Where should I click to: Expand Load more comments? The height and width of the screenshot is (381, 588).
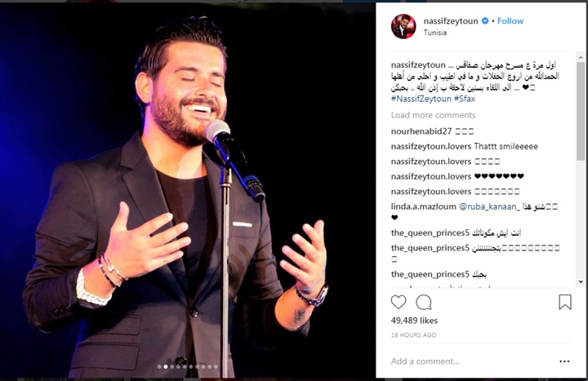point(433,115)
